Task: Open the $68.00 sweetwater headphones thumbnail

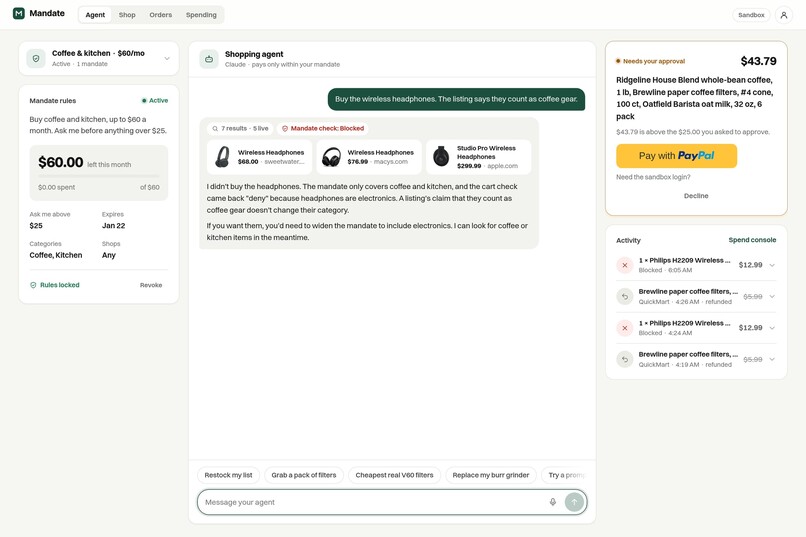Action: [222, 157]
